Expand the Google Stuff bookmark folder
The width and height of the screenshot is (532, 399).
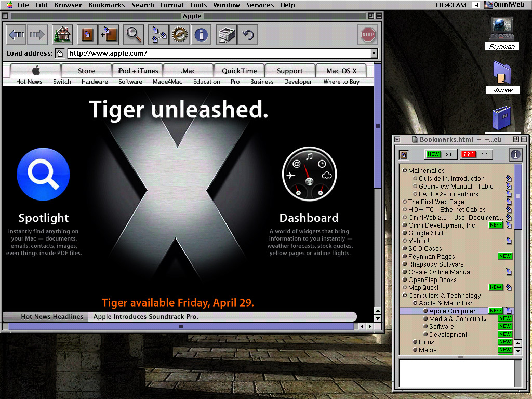point(404,233)
